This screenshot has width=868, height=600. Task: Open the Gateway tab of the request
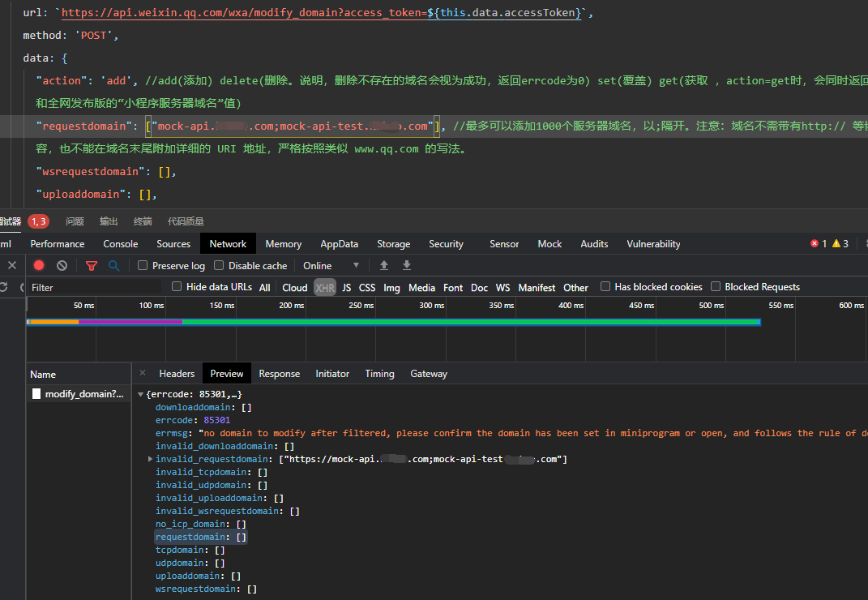pyautogui.click(x=429, y=374)
